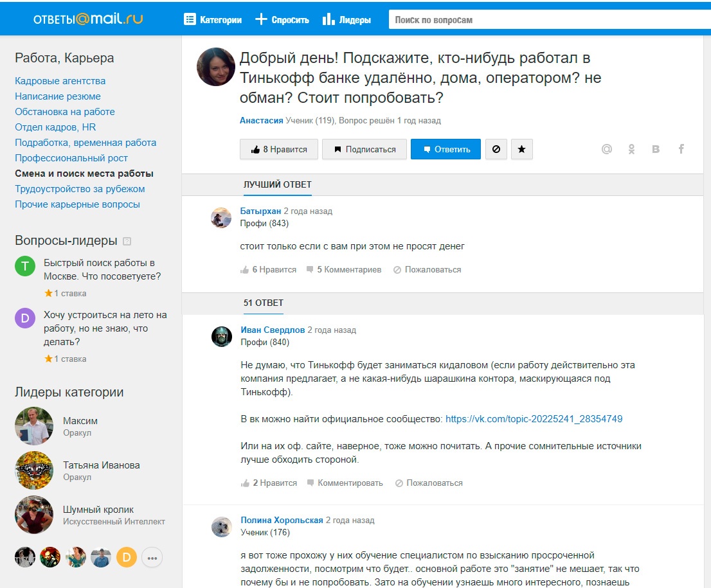Like the question with 8 Нравится button

click(x=279, y=149)
